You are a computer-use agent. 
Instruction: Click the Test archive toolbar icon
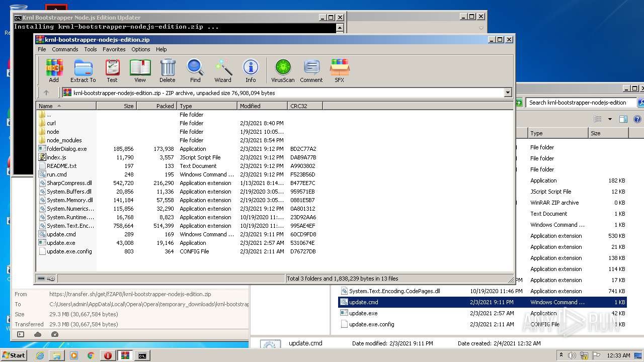pyautogui.click(x=112, y=71)
